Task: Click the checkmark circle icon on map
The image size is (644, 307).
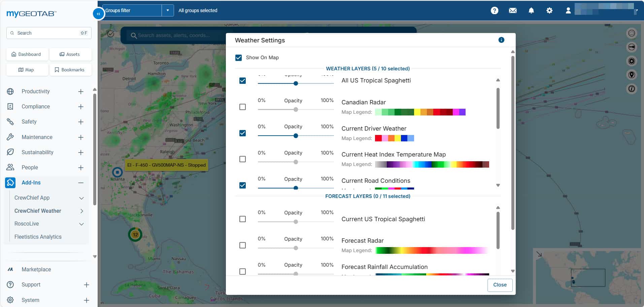Action: (x=111, y=34)
